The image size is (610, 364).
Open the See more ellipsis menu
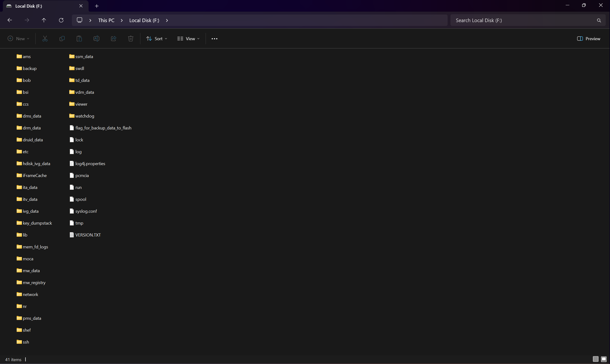click(214, 39)
